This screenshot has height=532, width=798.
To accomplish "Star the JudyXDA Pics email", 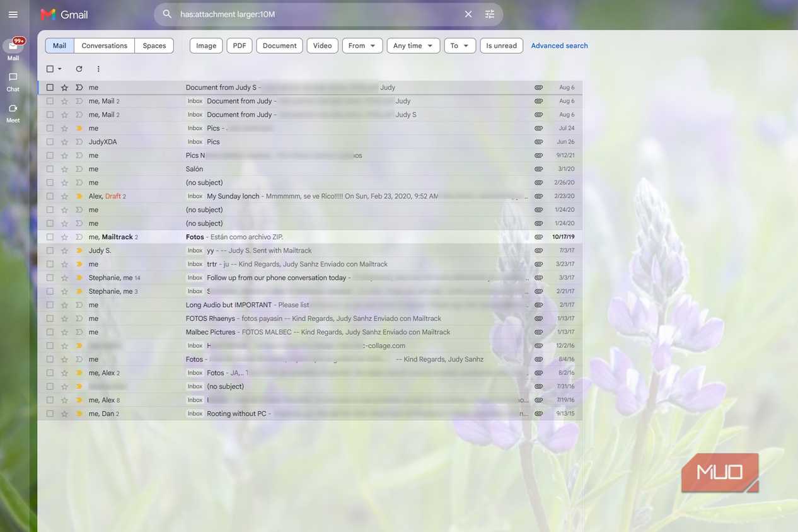I will pyautogui.click(x=64, y=142).
